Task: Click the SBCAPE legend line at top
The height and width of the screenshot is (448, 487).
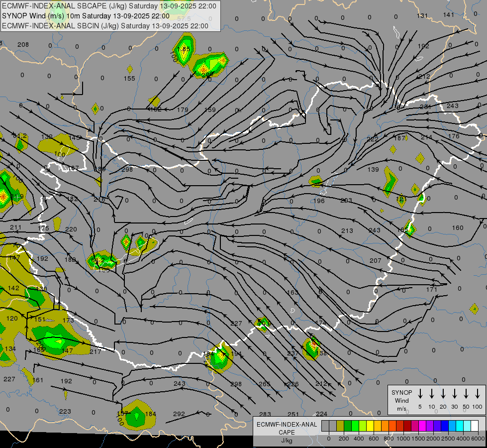Action: [x=109, y=6]
